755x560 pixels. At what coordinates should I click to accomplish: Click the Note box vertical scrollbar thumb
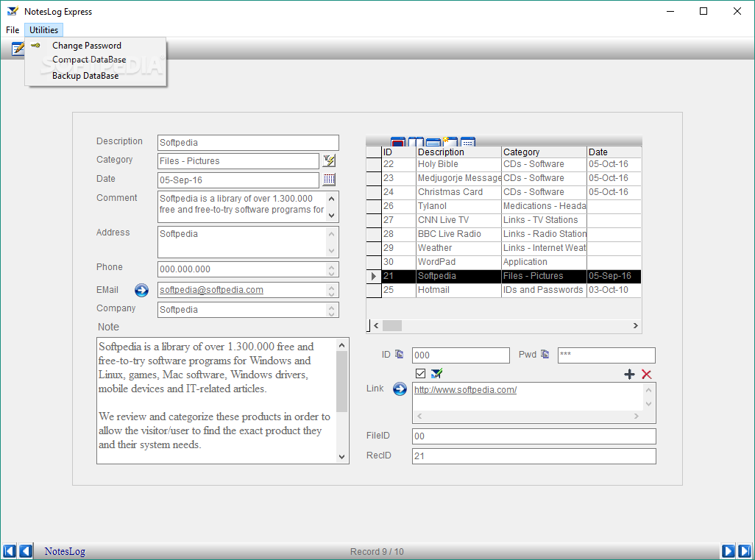tap(342, 381)
